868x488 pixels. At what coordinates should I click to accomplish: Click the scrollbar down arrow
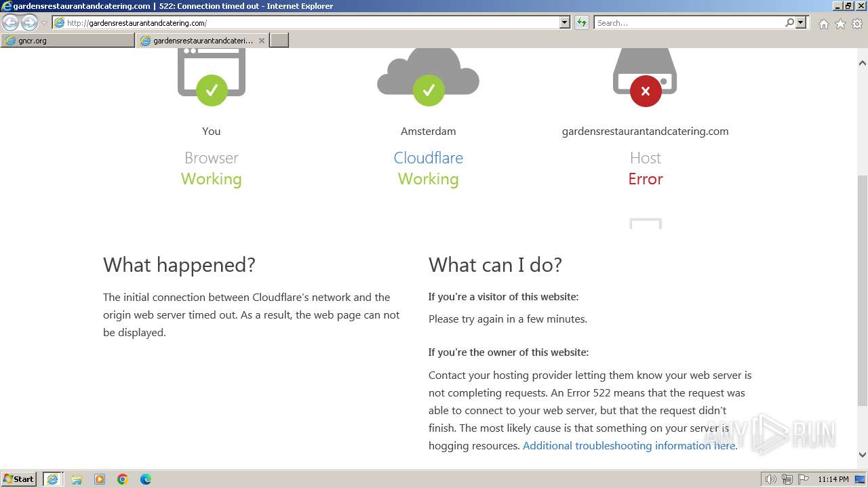pyautogui.click(x=863, y=455)
